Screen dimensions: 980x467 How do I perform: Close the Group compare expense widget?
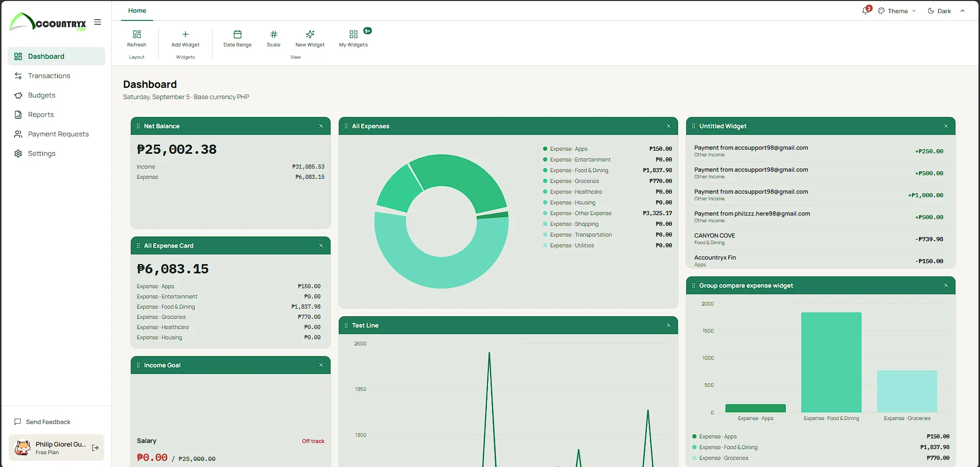pyautogui.click(x=946, y=286)
